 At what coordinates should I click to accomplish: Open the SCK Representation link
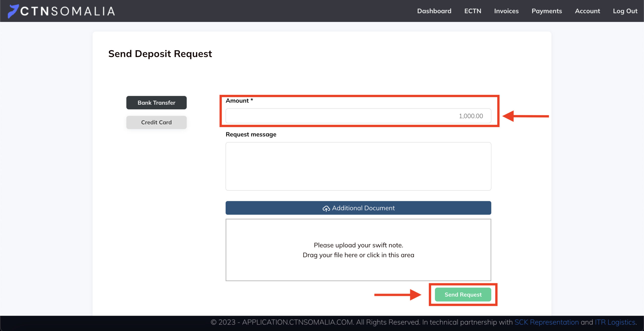pyautogui.click(x=547, y=322)
